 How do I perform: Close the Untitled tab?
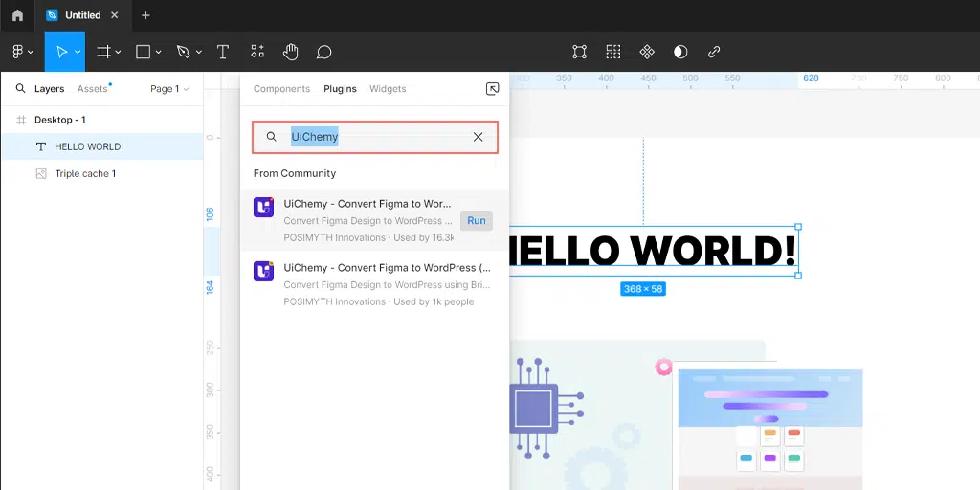click(115, 15)
